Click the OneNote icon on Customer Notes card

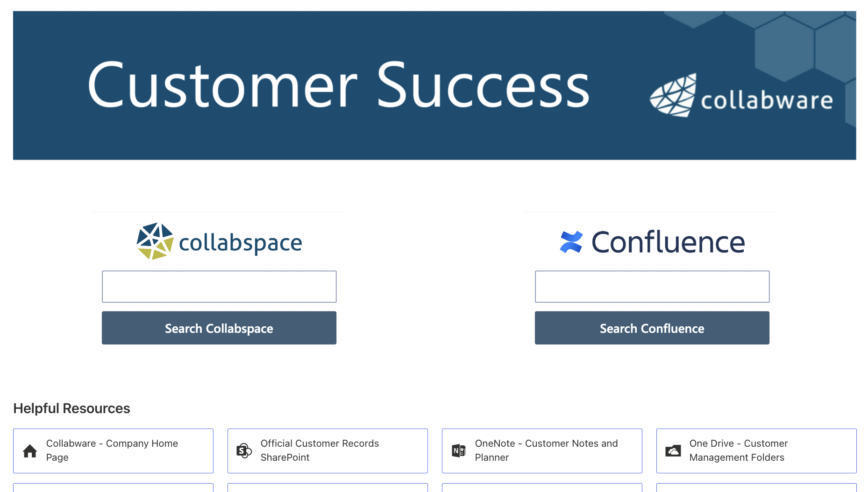click(x=458, y=450)
